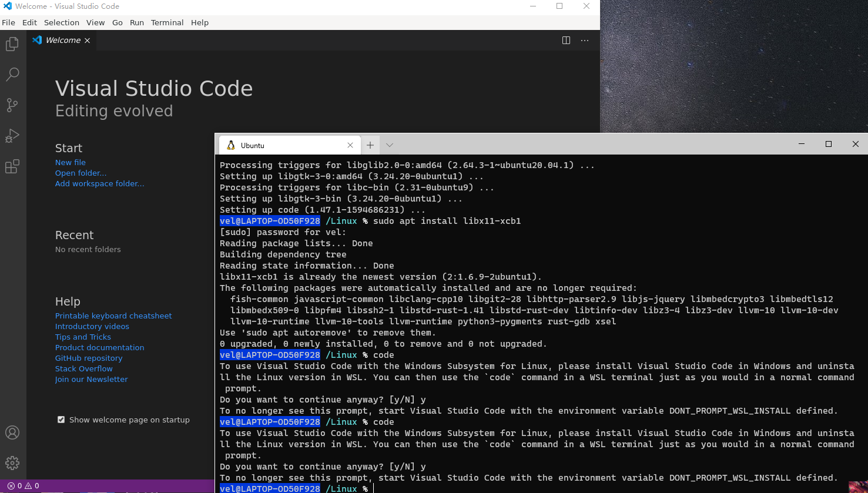
Task: Open the Run and Debug view
Action: click(x=12, y=136)
